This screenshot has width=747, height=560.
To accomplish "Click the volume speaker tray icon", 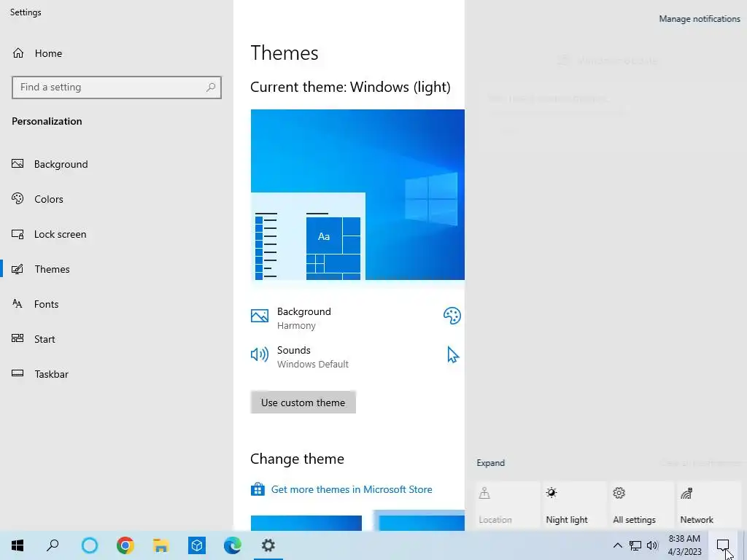I will 652,545.
